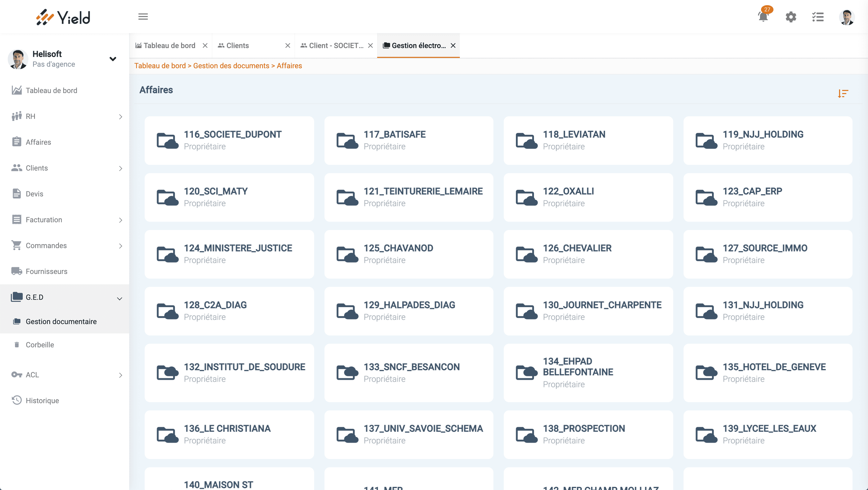868x490 pixels.
Task: Open the 136_LE CHRISTIANA folder card
Action: [229, 434]
